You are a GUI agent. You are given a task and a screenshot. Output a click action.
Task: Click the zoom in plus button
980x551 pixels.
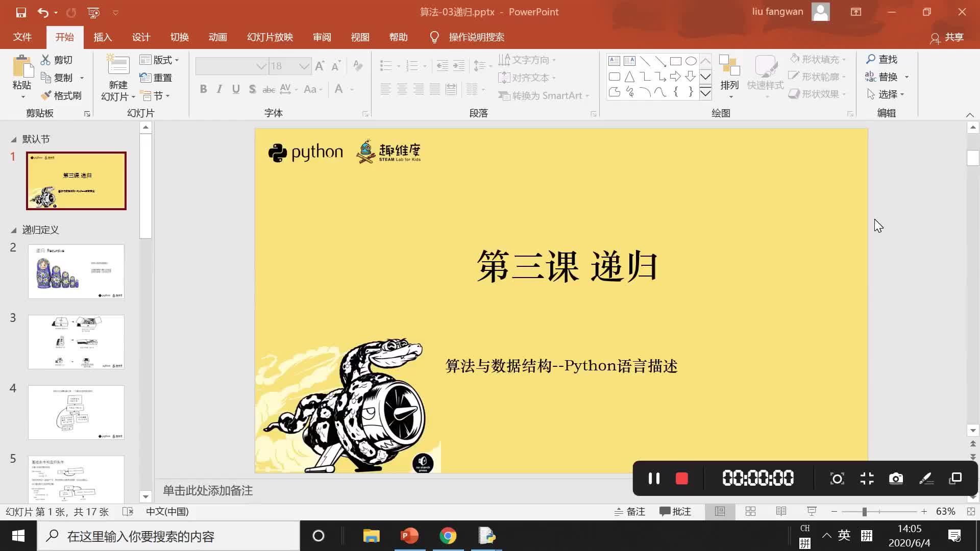[924, 511]
